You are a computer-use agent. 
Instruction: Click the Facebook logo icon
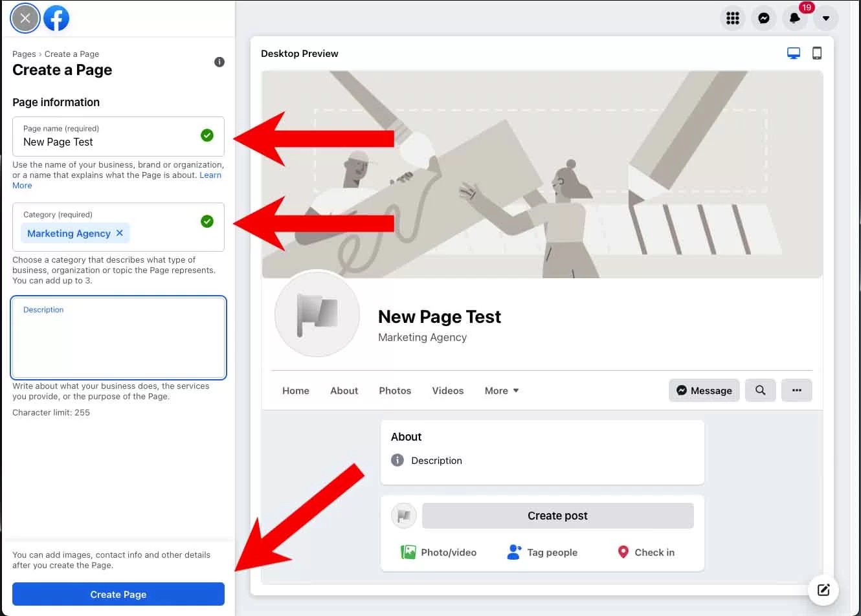click(x=56, y=18)
